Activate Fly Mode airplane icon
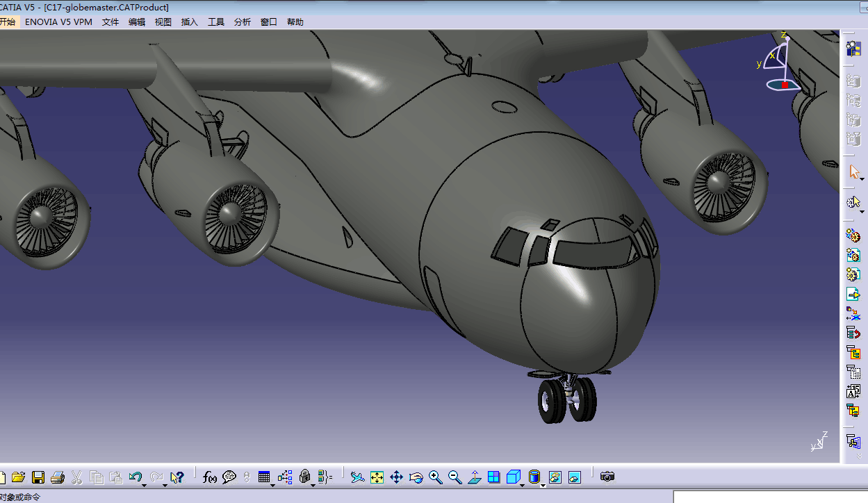This screenshot has height=503, width=868. (x=358, y=477)
